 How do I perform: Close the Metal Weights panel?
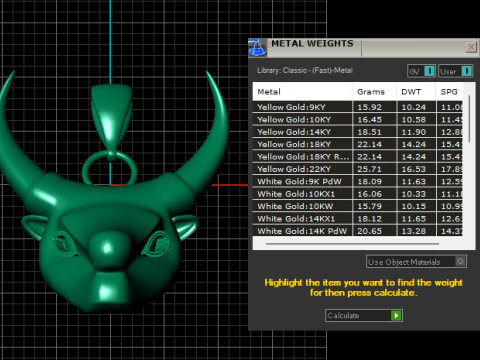point(471,47)
